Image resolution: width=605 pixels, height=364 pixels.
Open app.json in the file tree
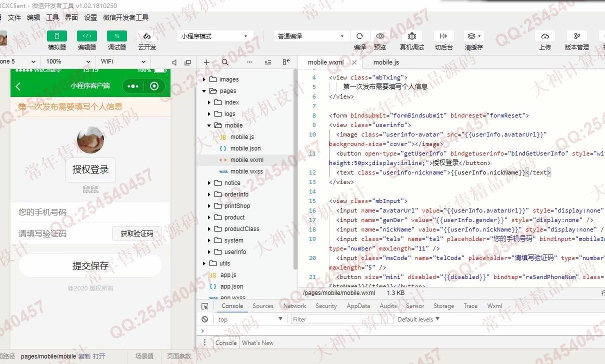[x=231, y=286]
